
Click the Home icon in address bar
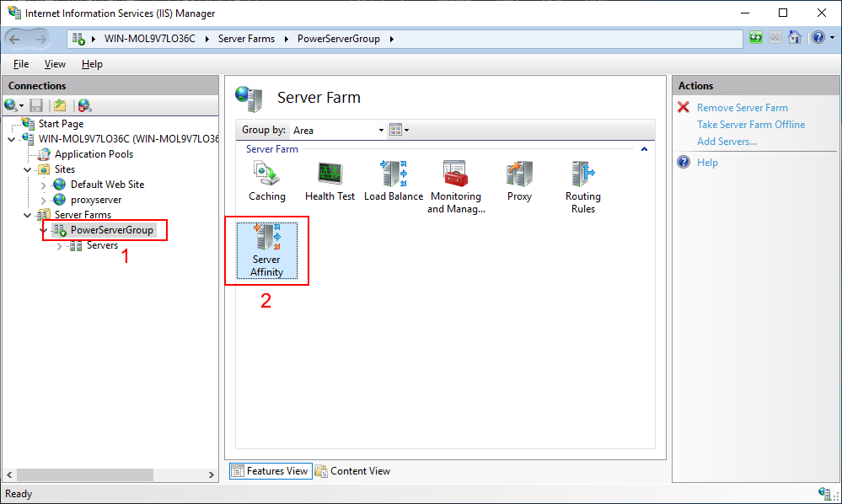794,38
